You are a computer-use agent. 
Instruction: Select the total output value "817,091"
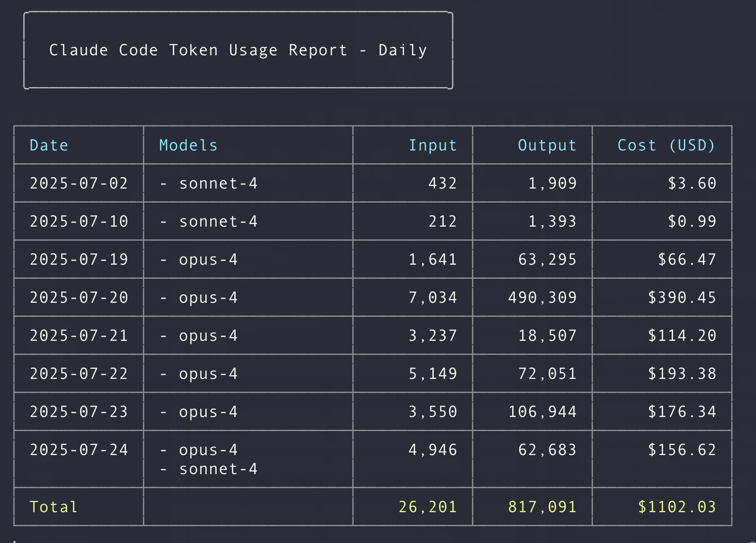coord(543,507)
